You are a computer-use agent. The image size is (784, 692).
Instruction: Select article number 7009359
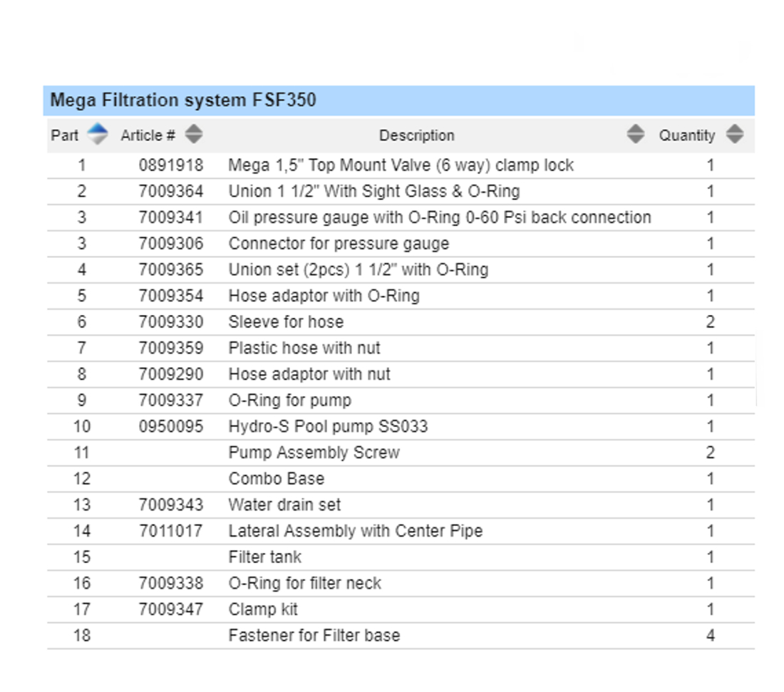tap(171, 348)
